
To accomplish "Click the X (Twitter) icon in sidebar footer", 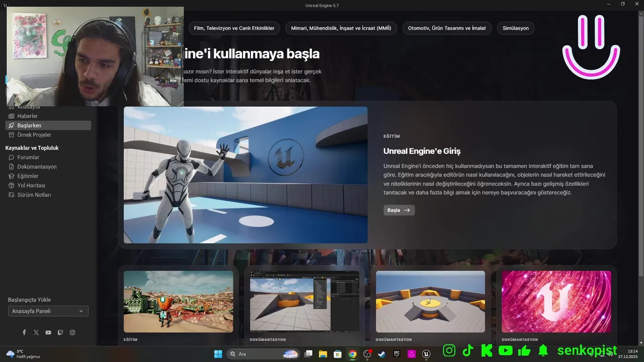I will (36, 332).
